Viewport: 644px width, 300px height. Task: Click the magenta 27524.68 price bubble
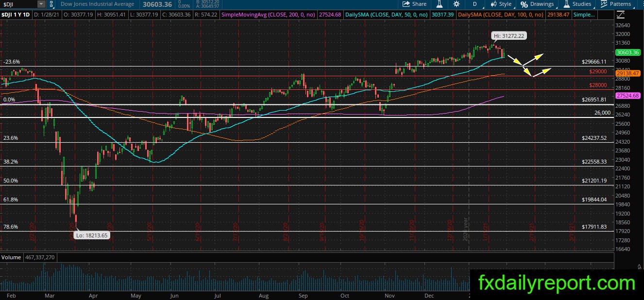tap(627, 96)
